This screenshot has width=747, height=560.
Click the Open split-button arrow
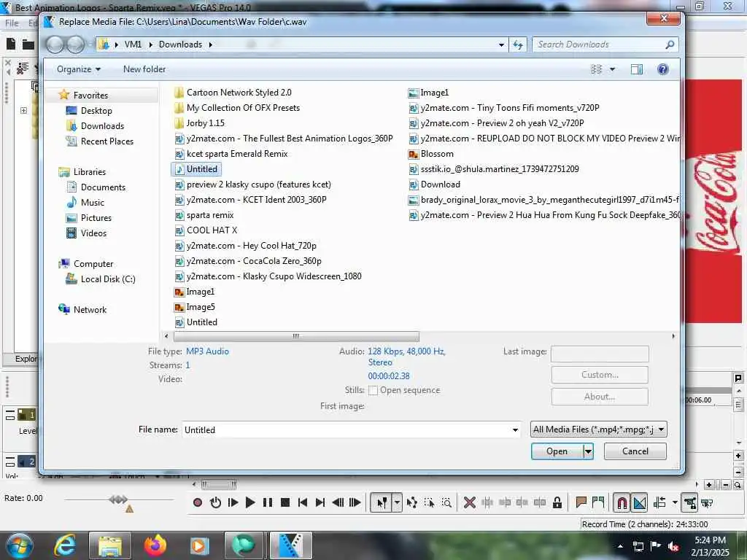pos(589,451)
